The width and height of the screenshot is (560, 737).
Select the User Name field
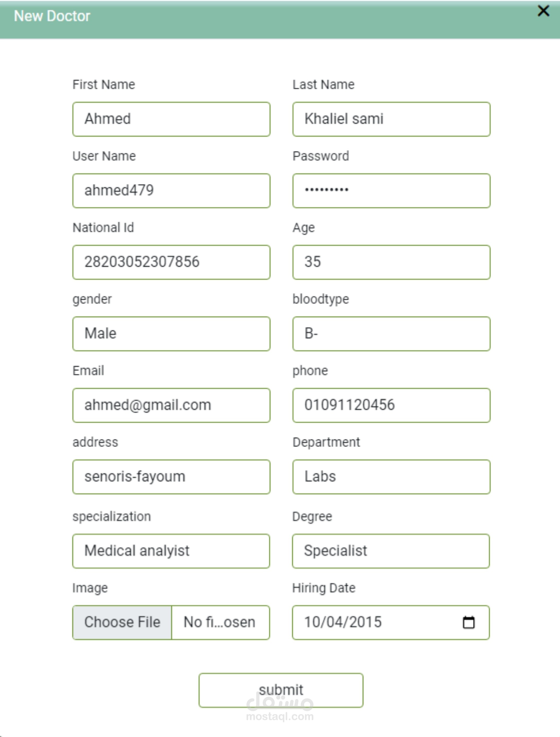click(x=171, y=191)
